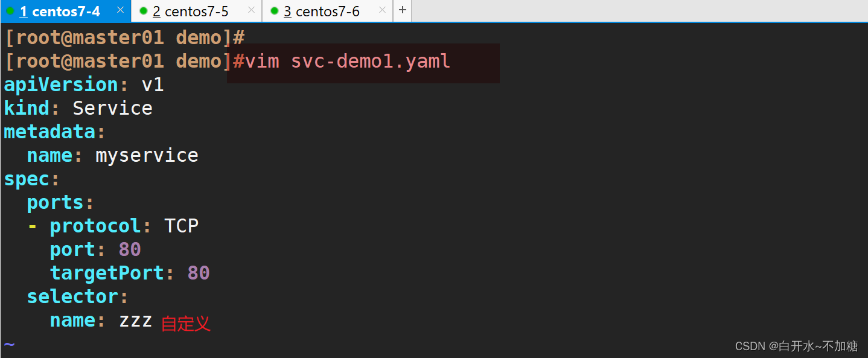The height and width of the screenshot is (358, 868).
Task: Click the zzz selector name value
Action: point(135,321)
